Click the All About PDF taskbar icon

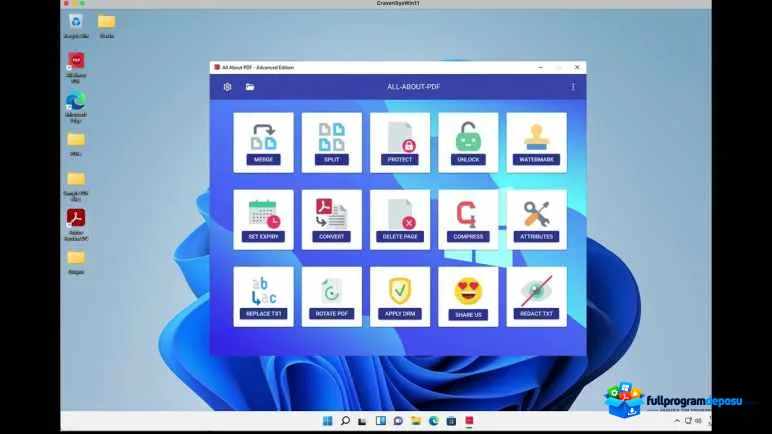[x=469, y=421]
